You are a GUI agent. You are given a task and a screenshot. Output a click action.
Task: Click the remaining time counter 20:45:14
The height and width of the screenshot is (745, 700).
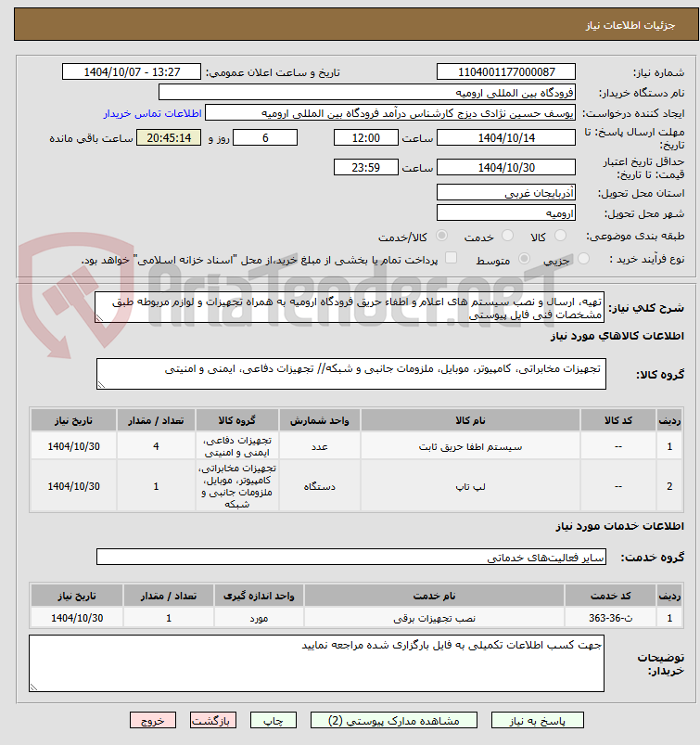169,138
